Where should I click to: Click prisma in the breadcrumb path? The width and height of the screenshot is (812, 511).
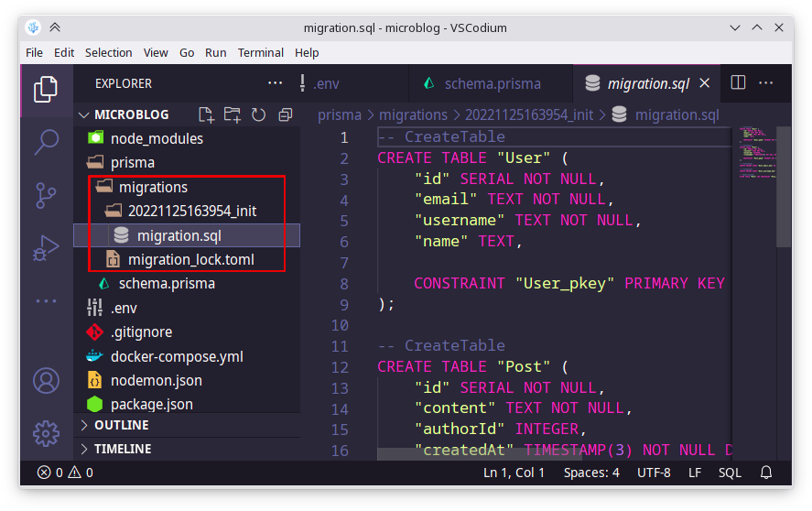(340, 115)
